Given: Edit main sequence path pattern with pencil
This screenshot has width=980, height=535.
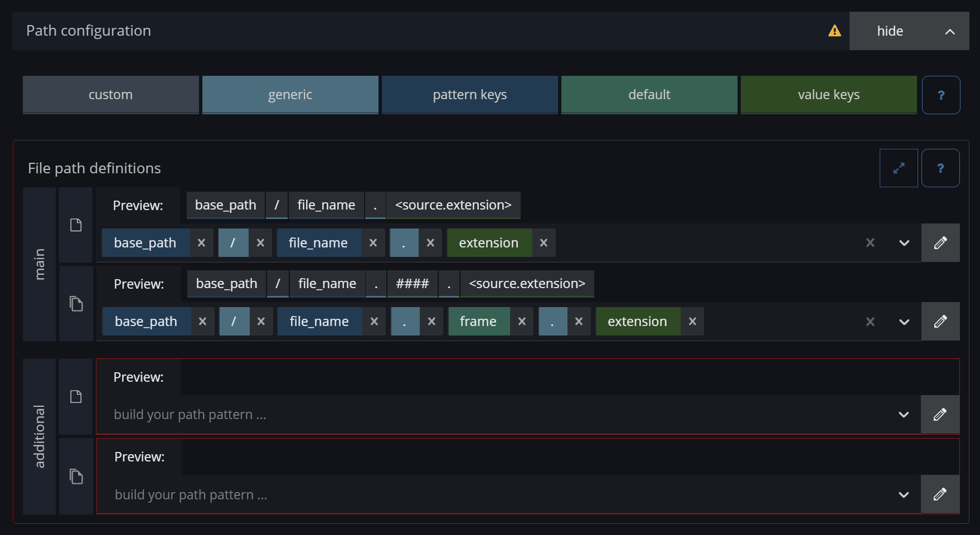Looking at the screenshot, I should [940, 322].
